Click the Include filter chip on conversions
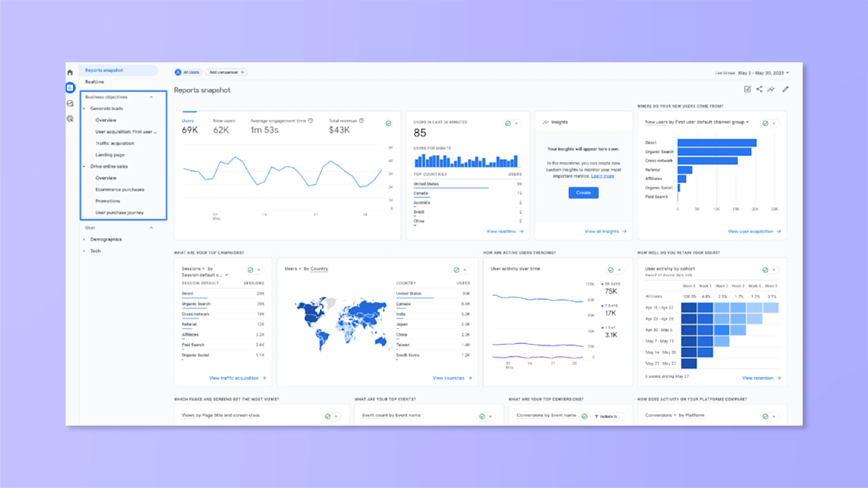 click(608, 416)
